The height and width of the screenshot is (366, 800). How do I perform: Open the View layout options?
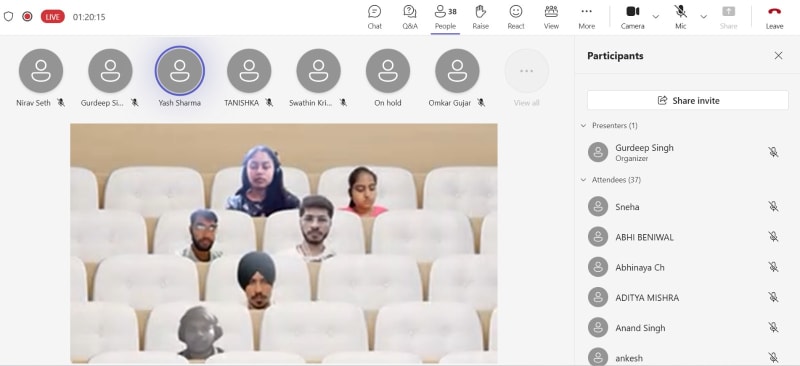551,17
